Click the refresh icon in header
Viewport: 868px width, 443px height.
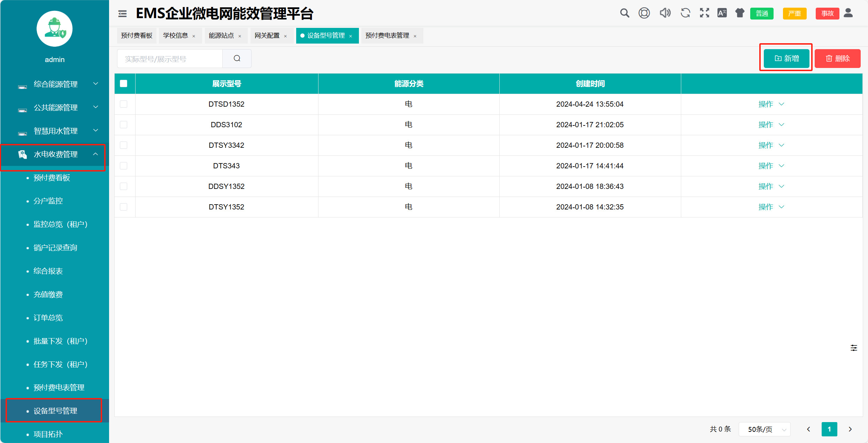tap(685, 13)
